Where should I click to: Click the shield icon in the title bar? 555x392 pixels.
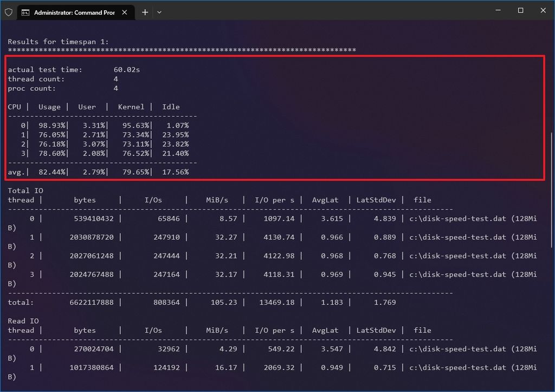click(9, 12)
